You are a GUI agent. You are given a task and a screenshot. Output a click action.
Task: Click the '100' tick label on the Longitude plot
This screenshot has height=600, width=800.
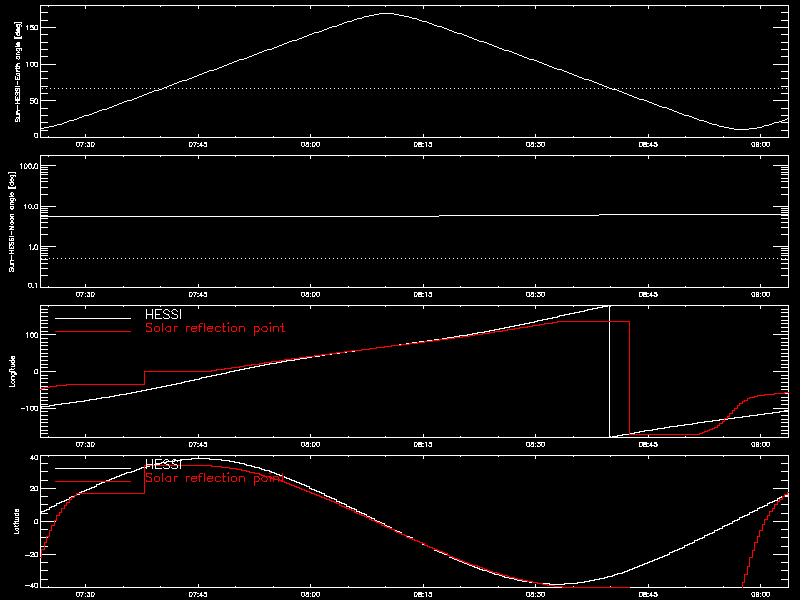(x=32, y=335)
